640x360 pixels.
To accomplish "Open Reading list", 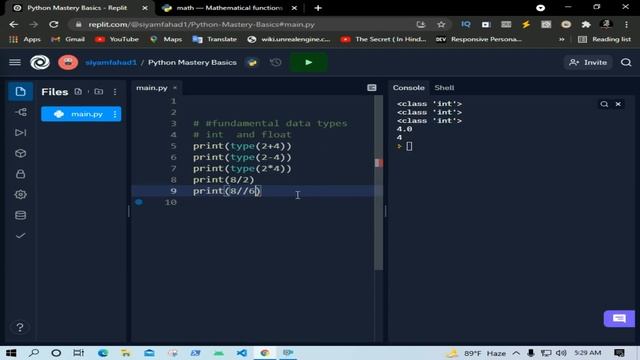I will click(605, 39).
